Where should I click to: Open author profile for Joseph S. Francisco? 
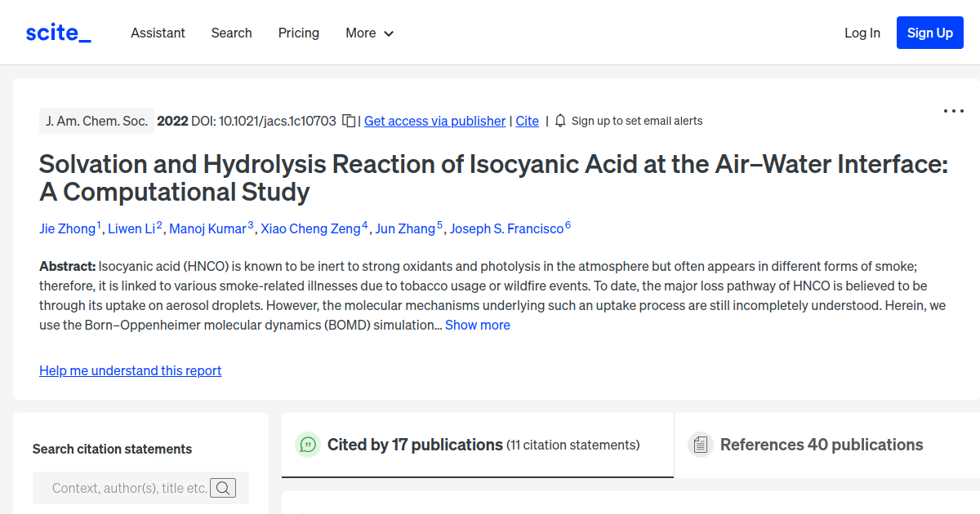tap(505, 228)
